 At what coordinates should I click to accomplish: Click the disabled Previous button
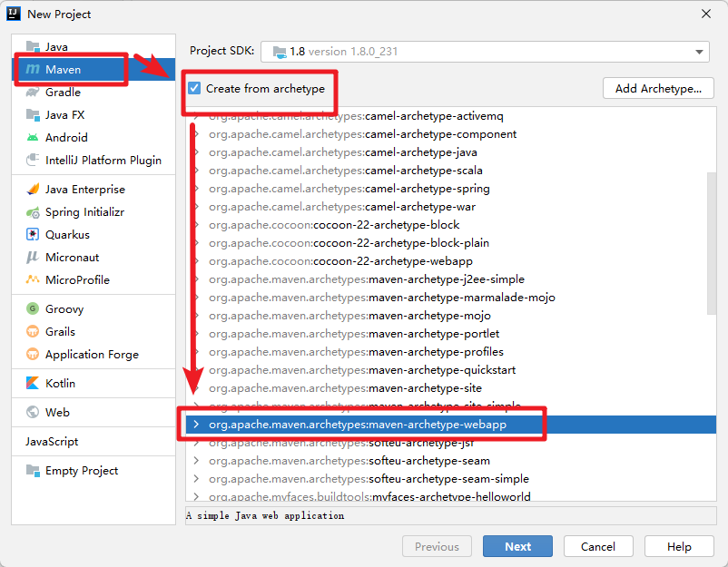[x=437, y=546]
